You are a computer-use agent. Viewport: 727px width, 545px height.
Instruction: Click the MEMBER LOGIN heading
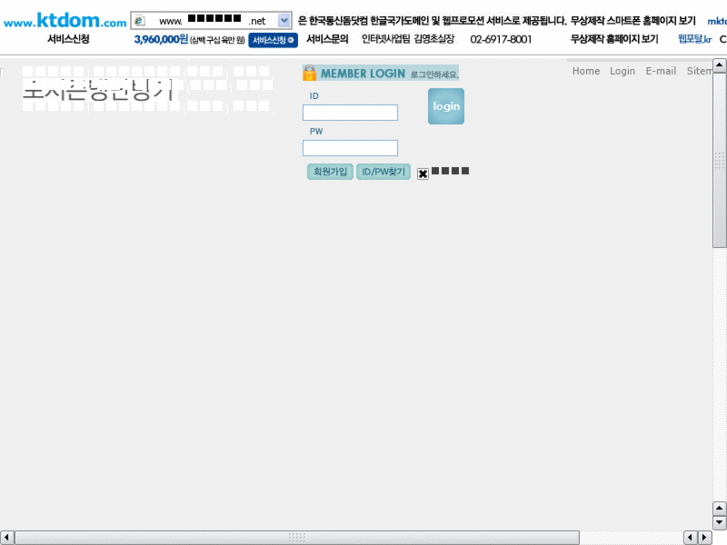(363, 73)
